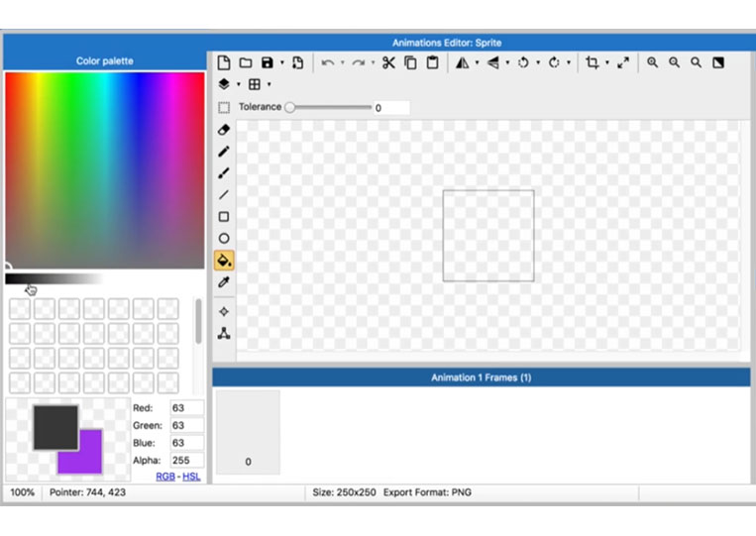756x536 pixels.
Task: Select the dark gray primary color swatch
Action: click(x=55, y=428)
